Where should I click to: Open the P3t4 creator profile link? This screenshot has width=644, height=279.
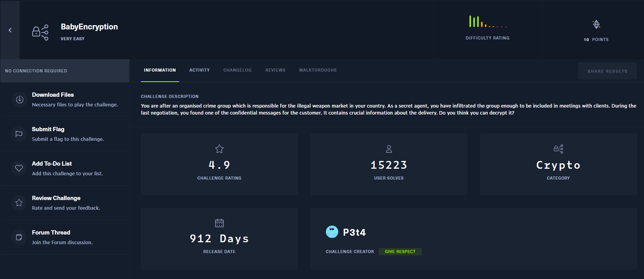354,233
